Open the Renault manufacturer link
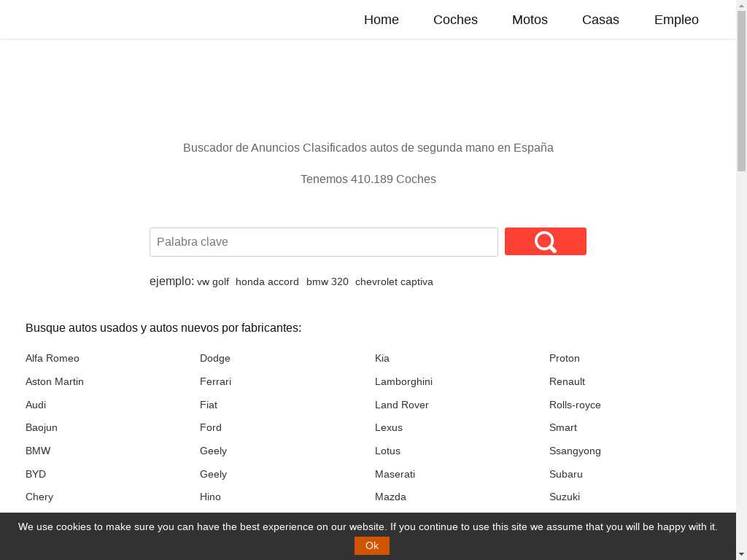747x560 pixels. 567,381
